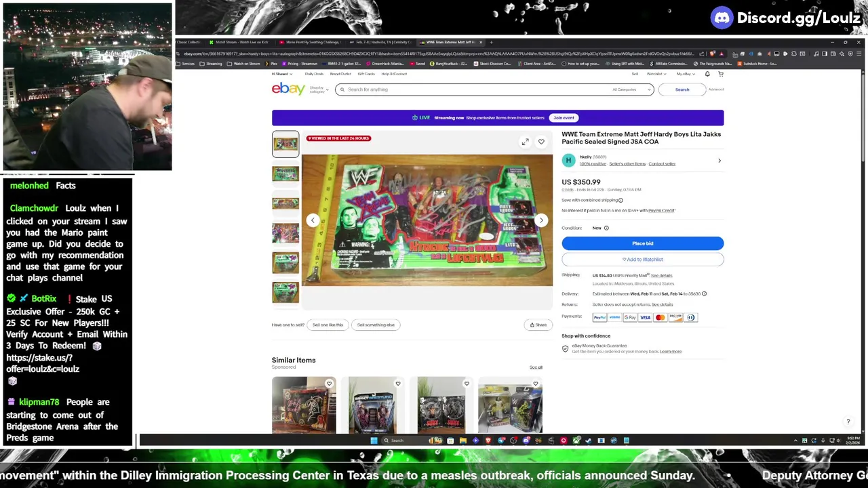This screenshot has height=488, width=868.
Task: Open the eBay notifications bell
Action: click(x=707, y=74)
